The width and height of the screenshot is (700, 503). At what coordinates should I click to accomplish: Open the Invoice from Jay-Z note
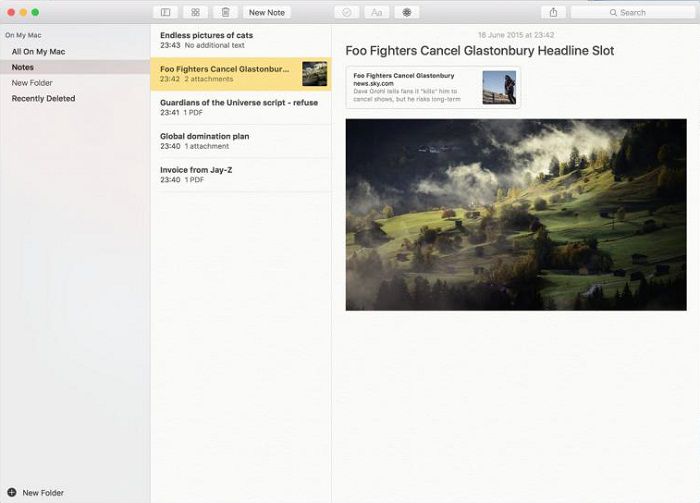point(241,175)
